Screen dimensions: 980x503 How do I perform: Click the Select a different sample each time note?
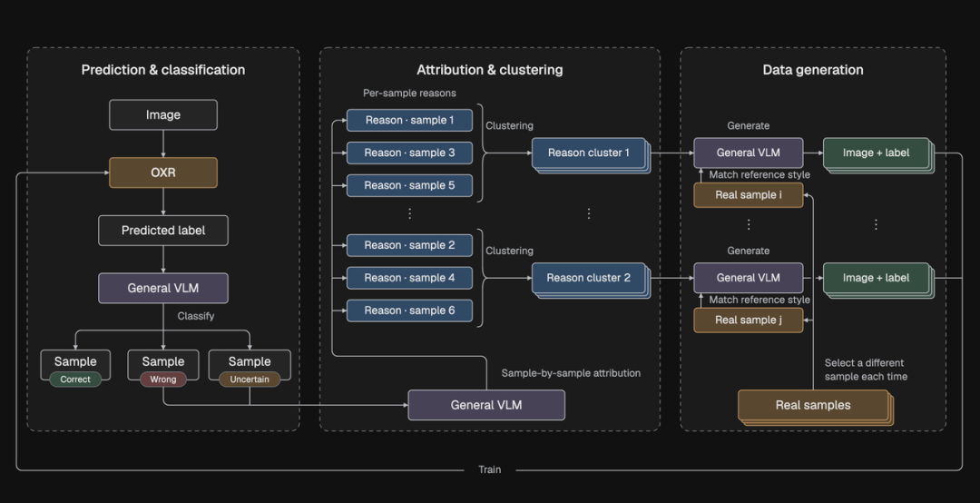(865, 370)
